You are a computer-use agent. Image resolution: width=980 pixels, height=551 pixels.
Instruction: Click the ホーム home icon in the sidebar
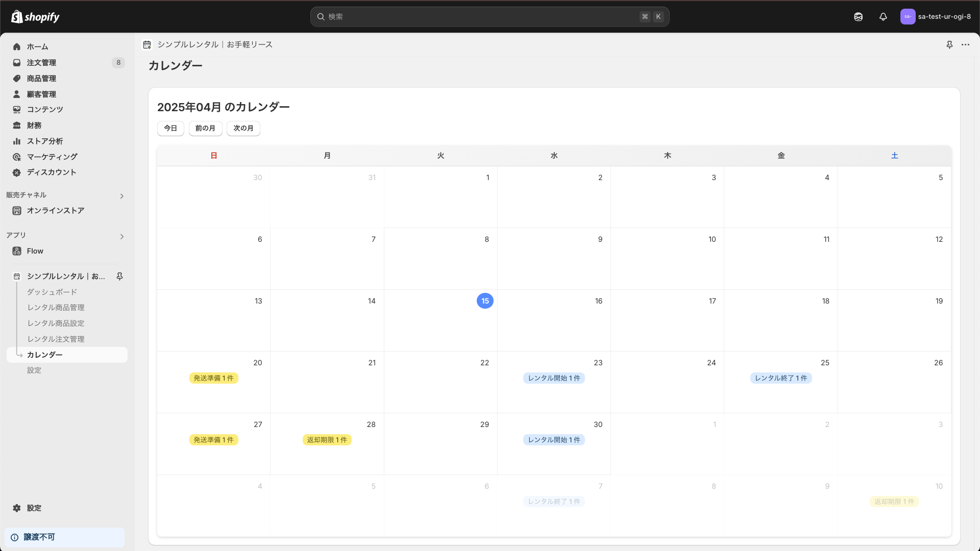[x=17, y=46]
